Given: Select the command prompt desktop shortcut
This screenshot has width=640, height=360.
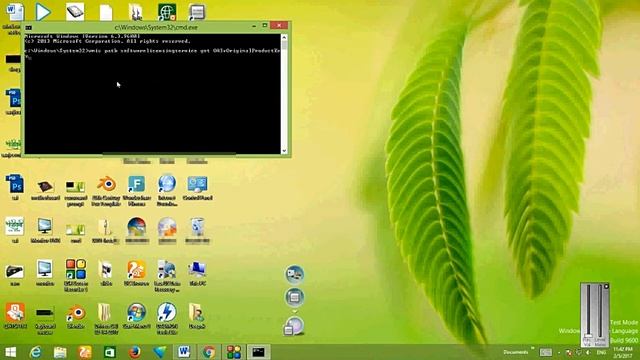Looking at the screenshot, I should pyautogui.click(x=76, y=193).
